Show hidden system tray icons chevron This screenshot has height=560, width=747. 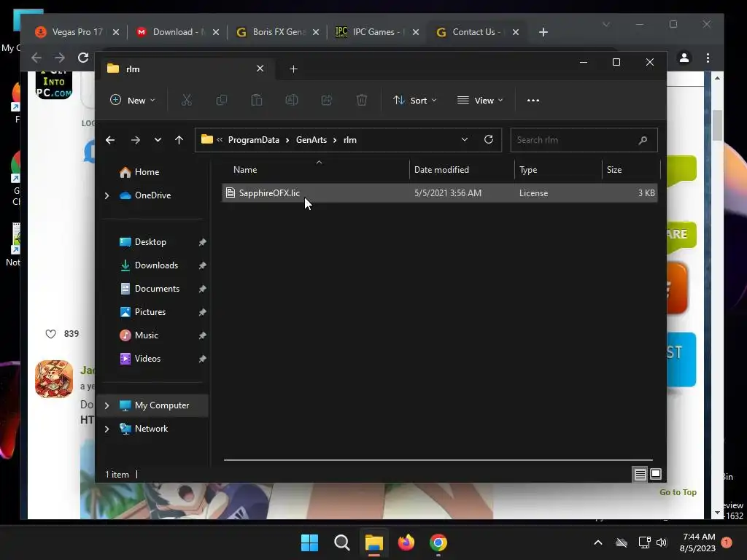point(598,542)
